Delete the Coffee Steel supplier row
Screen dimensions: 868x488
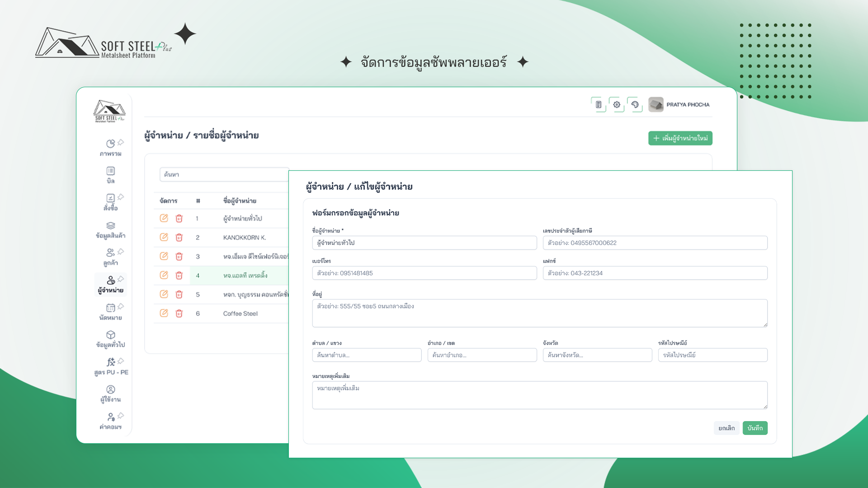pyautogui.click(x=179, y=313)
